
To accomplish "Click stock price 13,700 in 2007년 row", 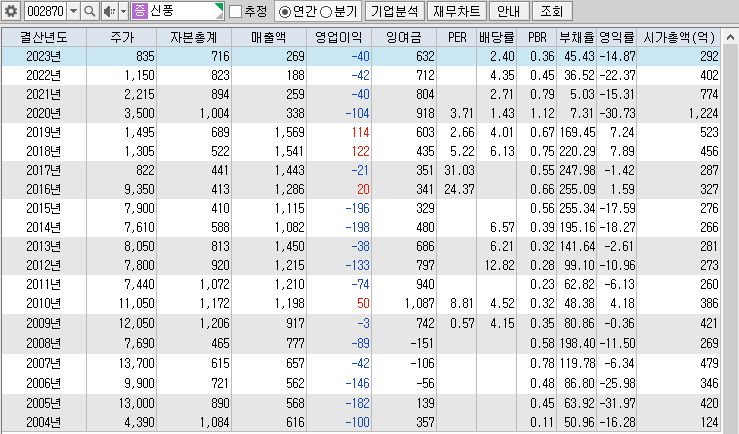I will pyautogui.click(x=136, y=363).
